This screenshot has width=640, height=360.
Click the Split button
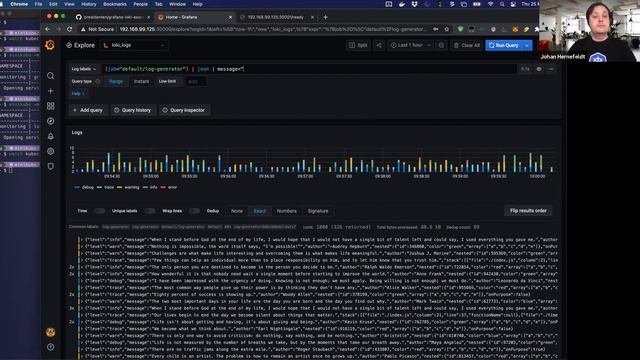(358, 45)
